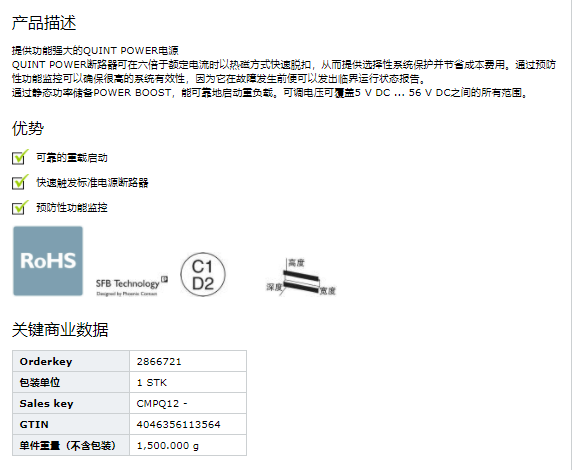
Task: Click the GTIN number 4046356113564
Action: (x=179, y=424)
